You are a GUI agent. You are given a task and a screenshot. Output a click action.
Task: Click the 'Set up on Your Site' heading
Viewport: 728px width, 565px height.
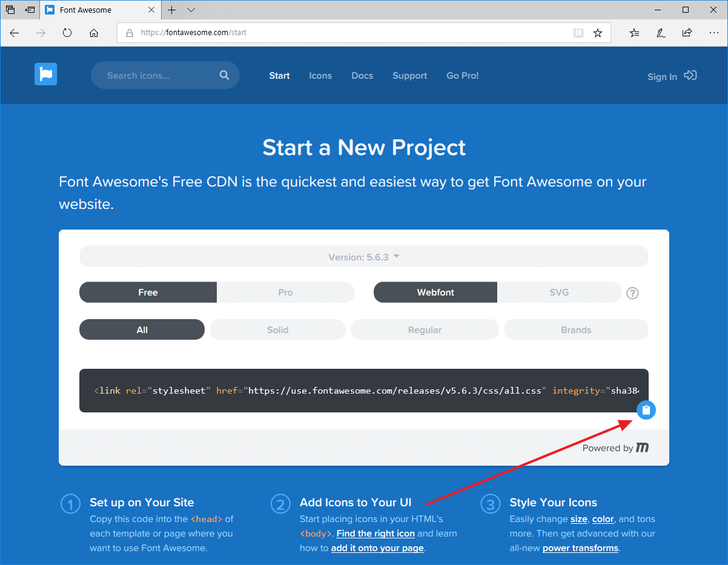pyautogui.click(x=142, y=502)
